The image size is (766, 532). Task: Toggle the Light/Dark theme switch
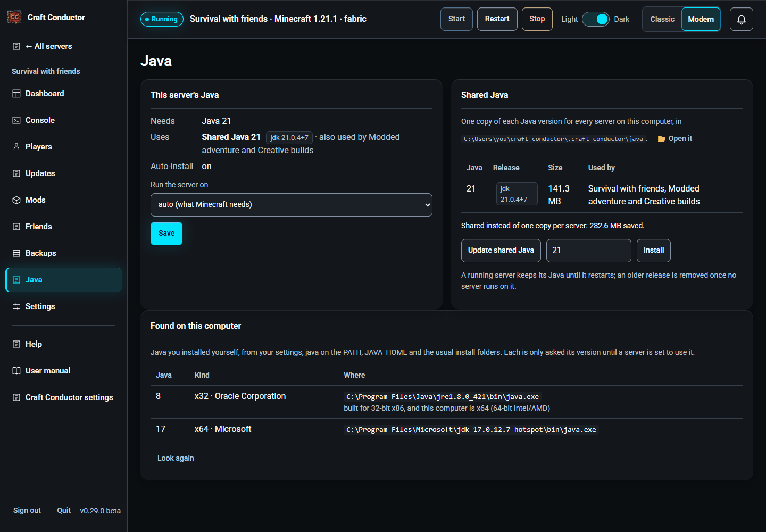(596, 19)
